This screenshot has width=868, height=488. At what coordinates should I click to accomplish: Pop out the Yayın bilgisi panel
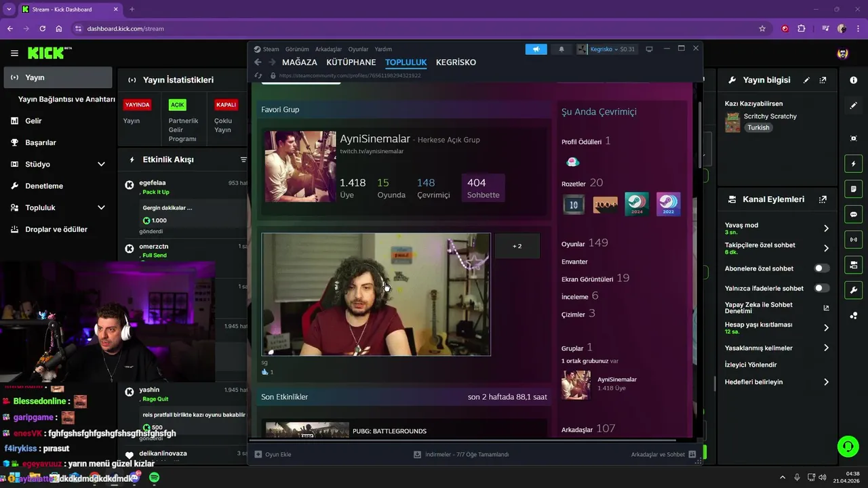tap(823, 80)
